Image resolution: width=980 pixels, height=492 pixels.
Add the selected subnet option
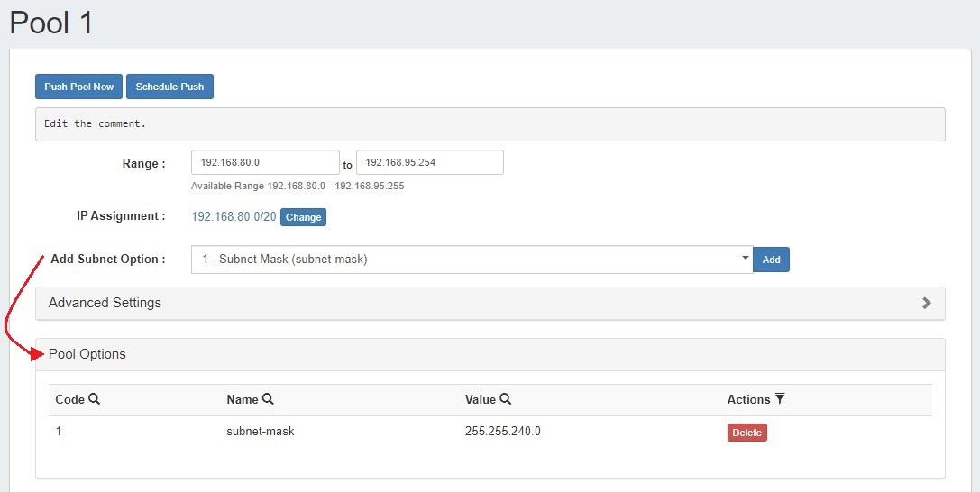click(771, 260)
